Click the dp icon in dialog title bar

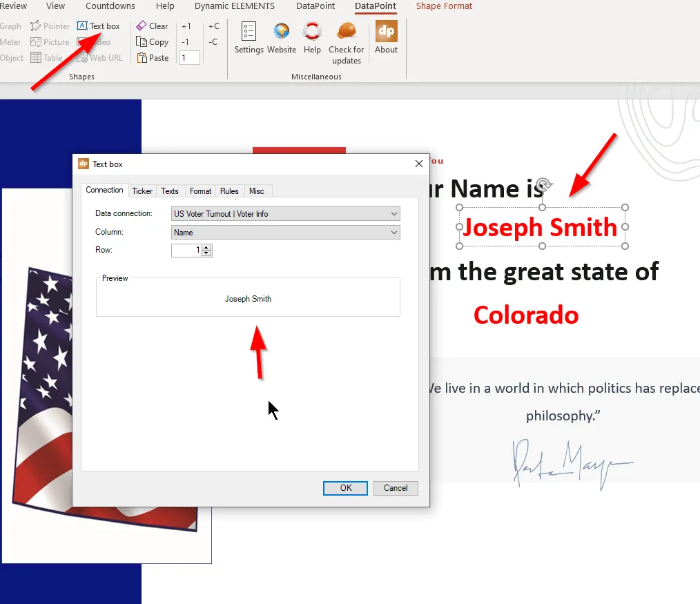click(x=84, y=164)
